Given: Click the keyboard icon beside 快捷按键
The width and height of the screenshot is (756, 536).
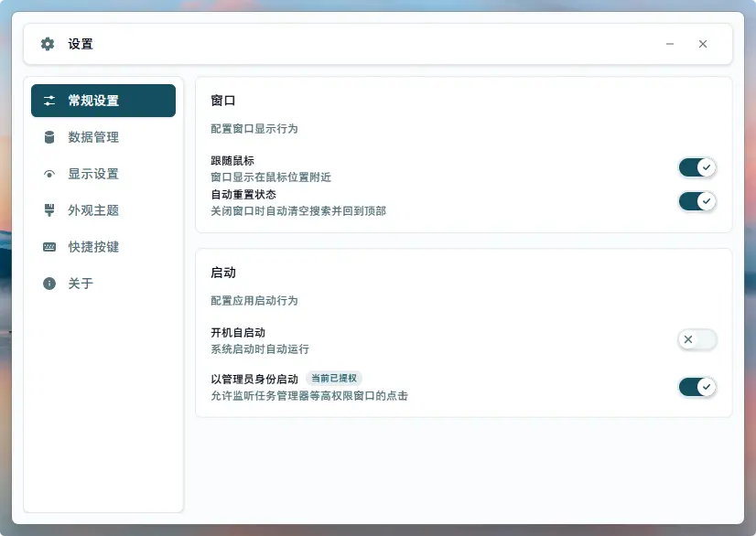Looking at the screenshot, I should 52,247.
